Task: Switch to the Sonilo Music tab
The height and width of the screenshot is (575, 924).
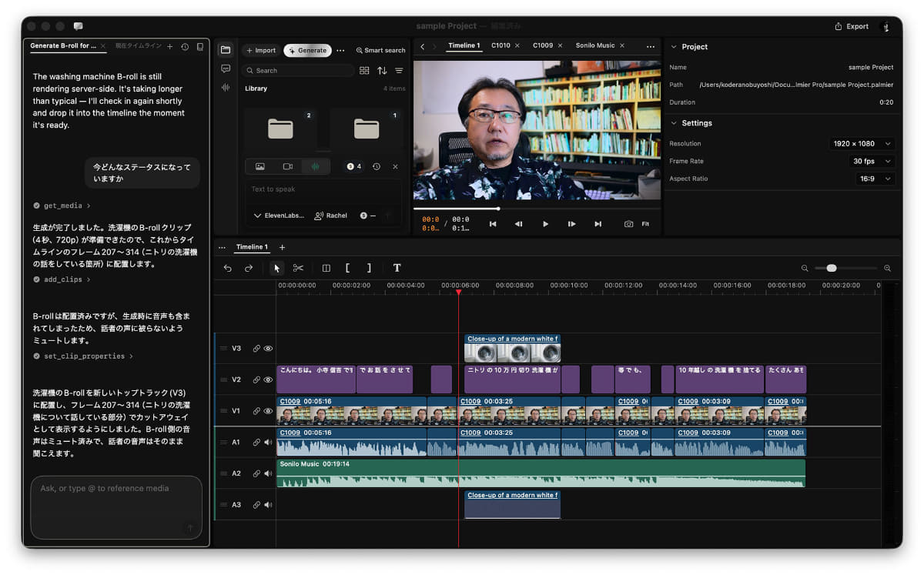Action: point(597,45)
